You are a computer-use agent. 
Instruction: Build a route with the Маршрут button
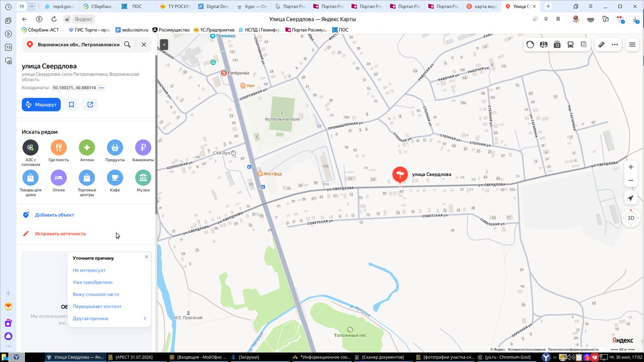[41, 105]
